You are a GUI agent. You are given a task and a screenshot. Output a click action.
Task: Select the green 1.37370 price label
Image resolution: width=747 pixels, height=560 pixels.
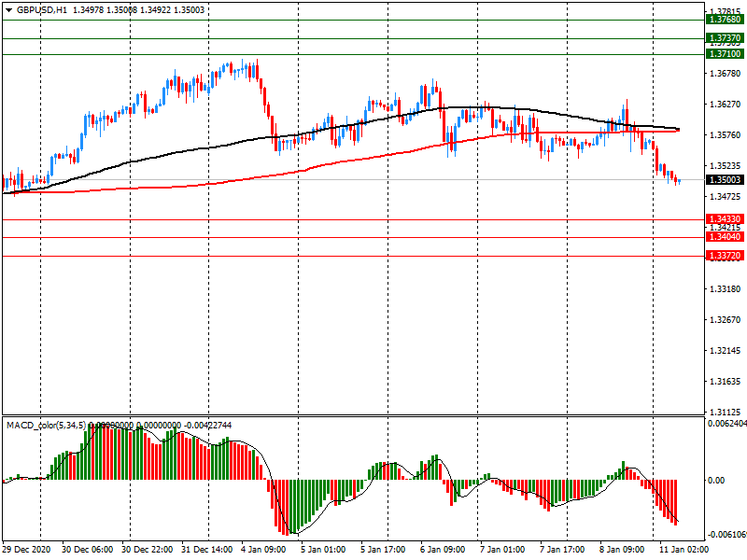[725, 38]
